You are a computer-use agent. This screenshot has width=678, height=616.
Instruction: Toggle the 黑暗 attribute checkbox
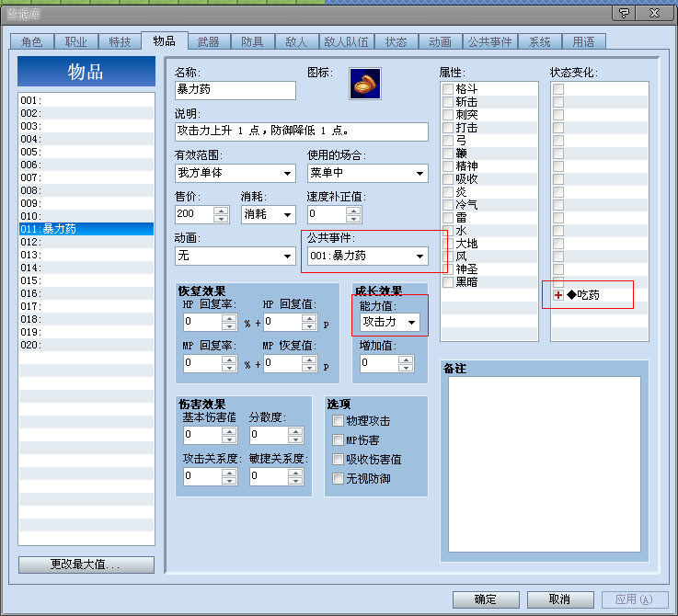click(447, 282)
